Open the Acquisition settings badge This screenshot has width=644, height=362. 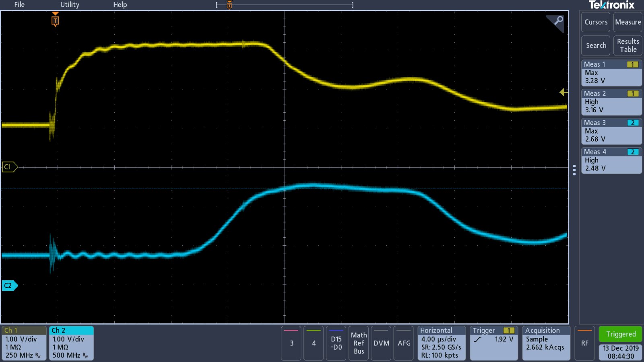coord(546,343)
